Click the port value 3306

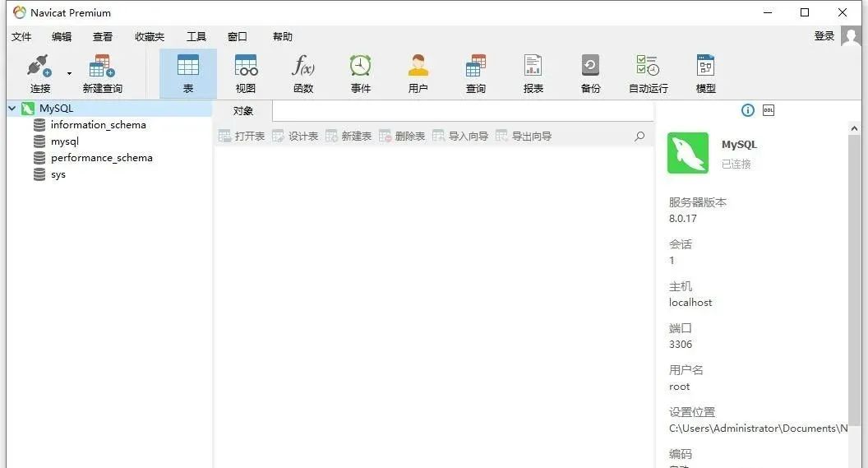(x=681, y=345)
